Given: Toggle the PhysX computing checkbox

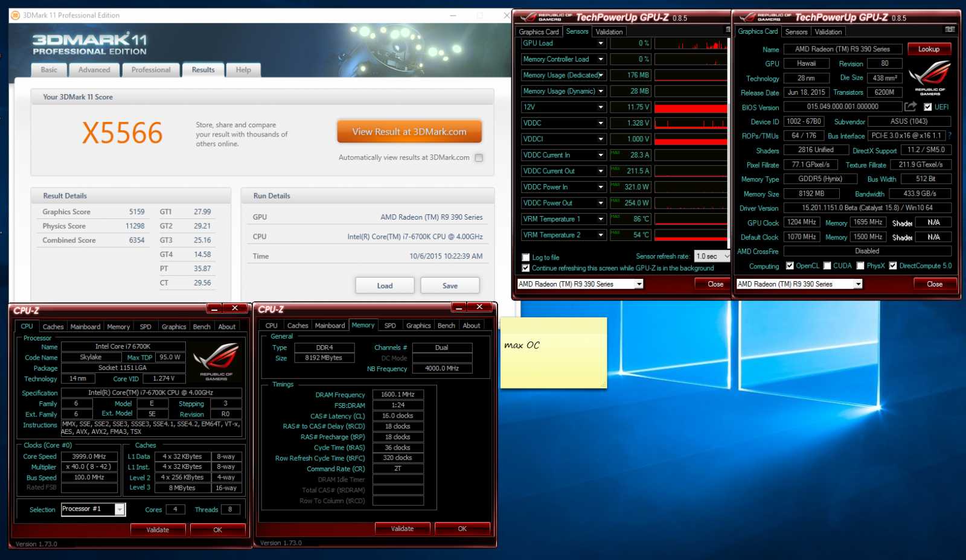Looking at the screenshot, I should click(860, 266).
